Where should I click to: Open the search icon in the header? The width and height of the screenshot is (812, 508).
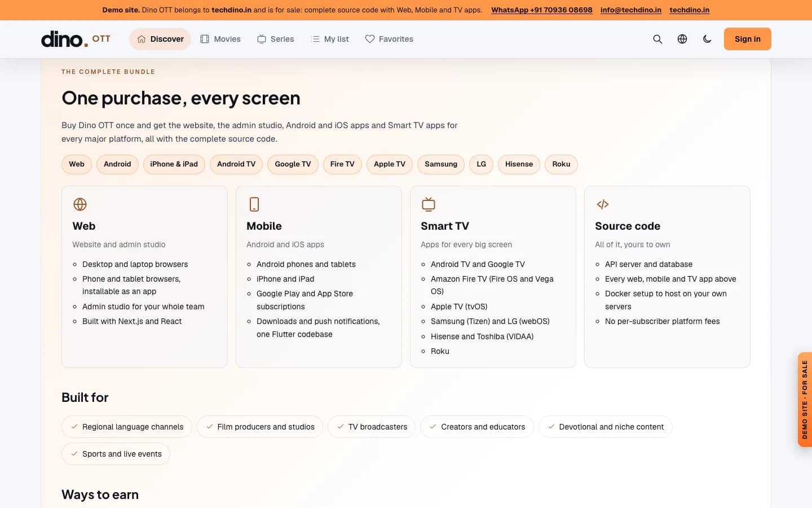(657, 39)
